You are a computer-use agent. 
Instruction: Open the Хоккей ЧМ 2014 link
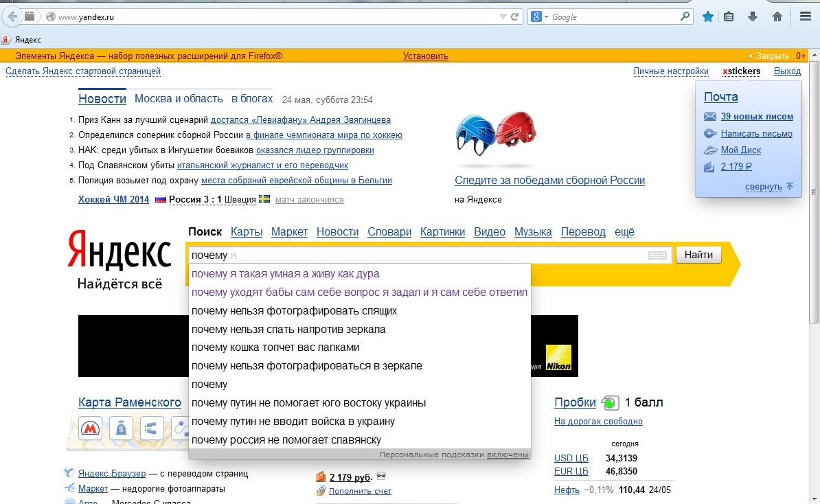pos(113,199)
